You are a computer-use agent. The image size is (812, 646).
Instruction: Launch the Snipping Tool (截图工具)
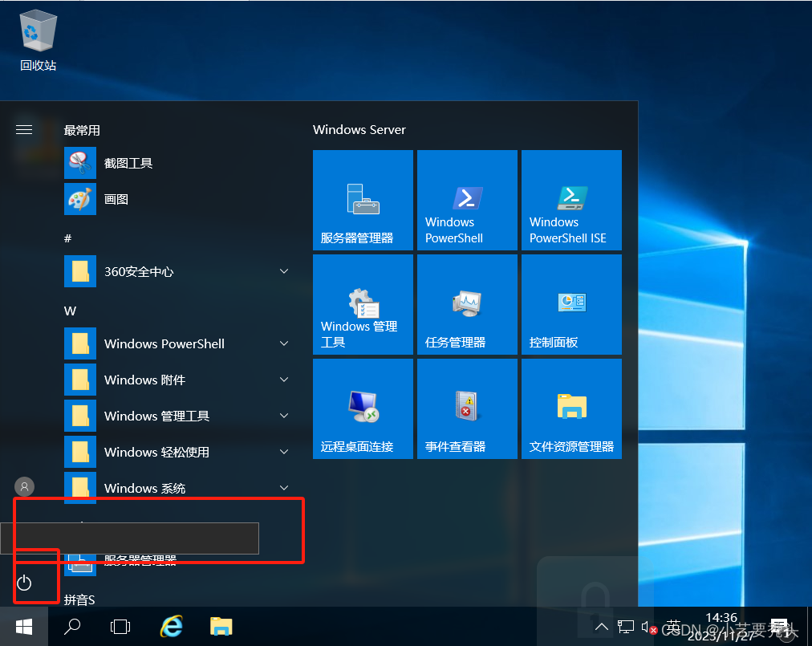pyautogui.click(x=176, y=163)
